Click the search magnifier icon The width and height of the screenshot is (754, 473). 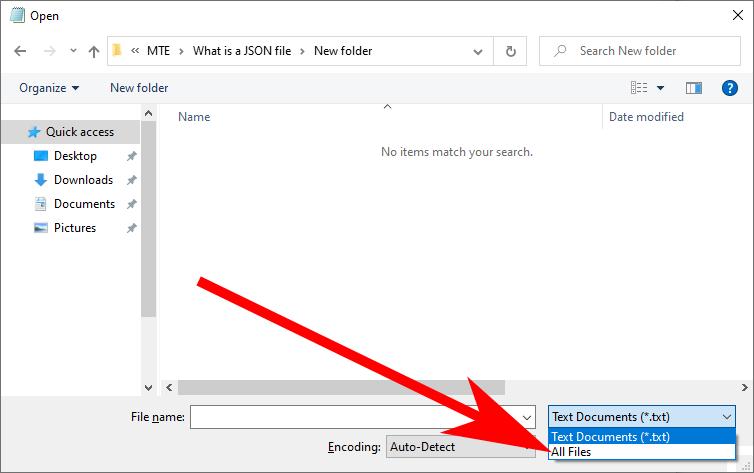coord(560,51)
